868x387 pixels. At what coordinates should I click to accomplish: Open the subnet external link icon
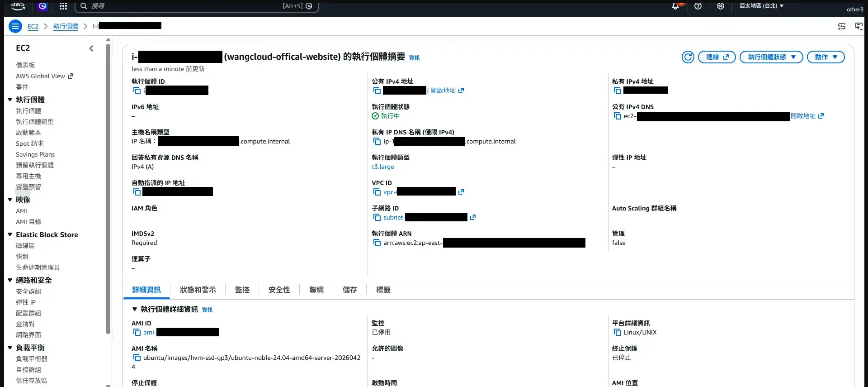click(473, 217)
